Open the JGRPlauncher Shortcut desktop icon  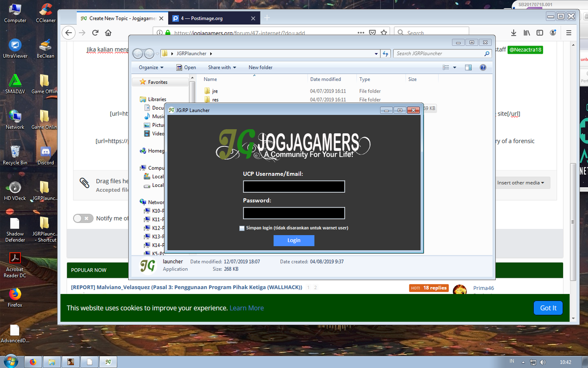tap(45, 229)
